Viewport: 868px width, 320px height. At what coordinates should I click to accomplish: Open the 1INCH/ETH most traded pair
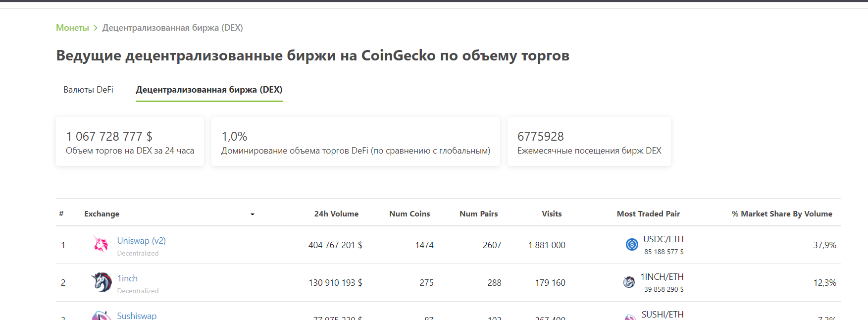tap(662, 277)
